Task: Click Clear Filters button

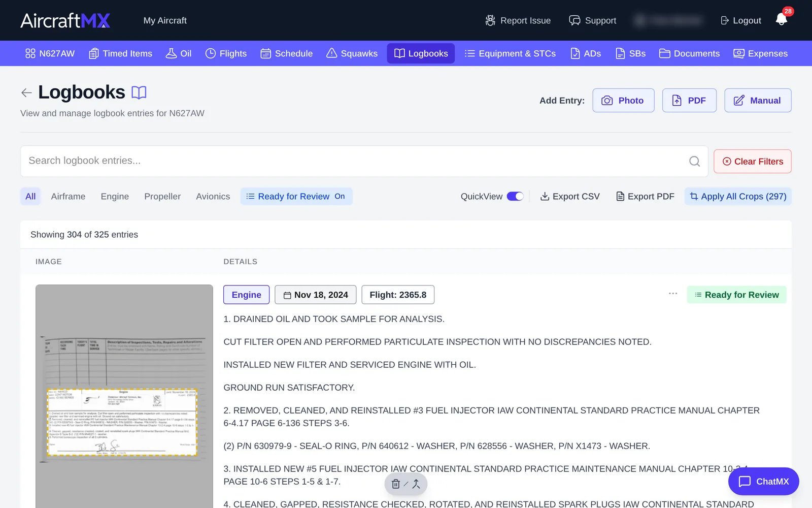Action: (753, 162)
